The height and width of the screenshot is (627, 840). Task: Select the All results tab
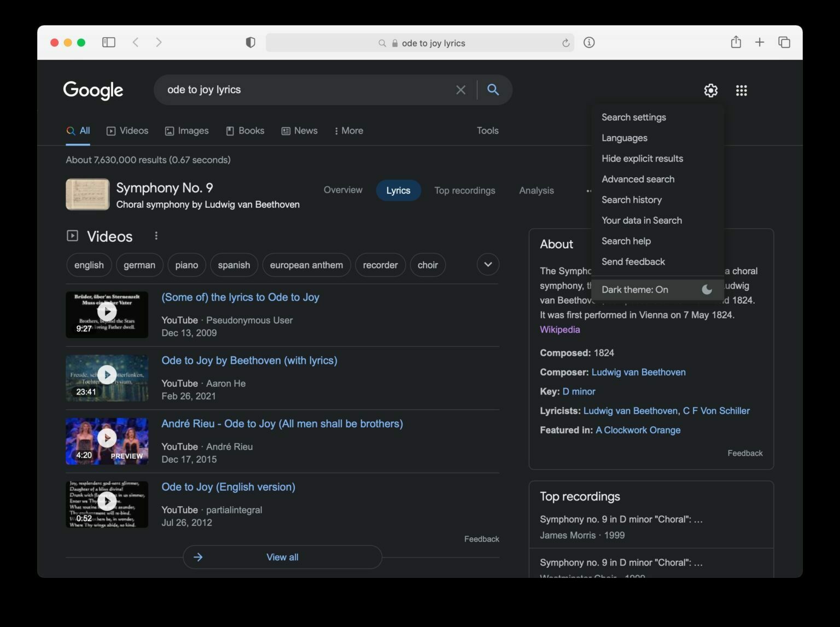click(x=78, y=131)
